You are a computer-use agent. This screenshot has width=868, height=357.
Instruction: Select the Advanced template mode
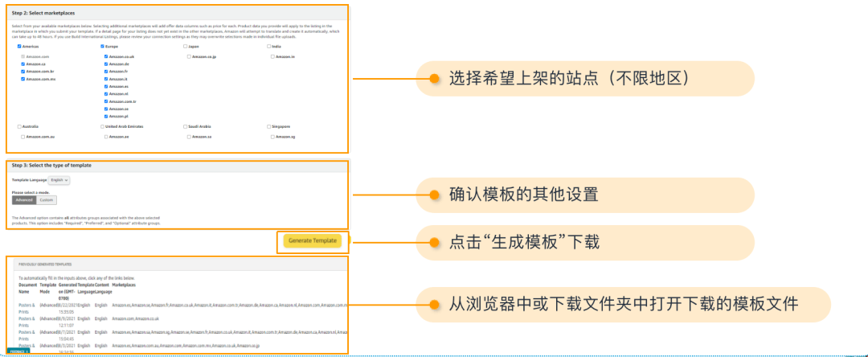(x=24, y=200)
